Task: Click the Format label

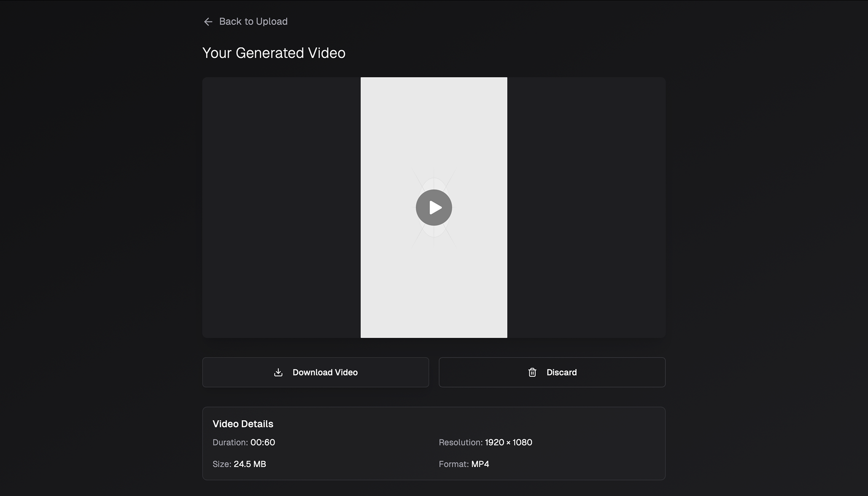Action: pyautogui.click(x=453, y=464)
